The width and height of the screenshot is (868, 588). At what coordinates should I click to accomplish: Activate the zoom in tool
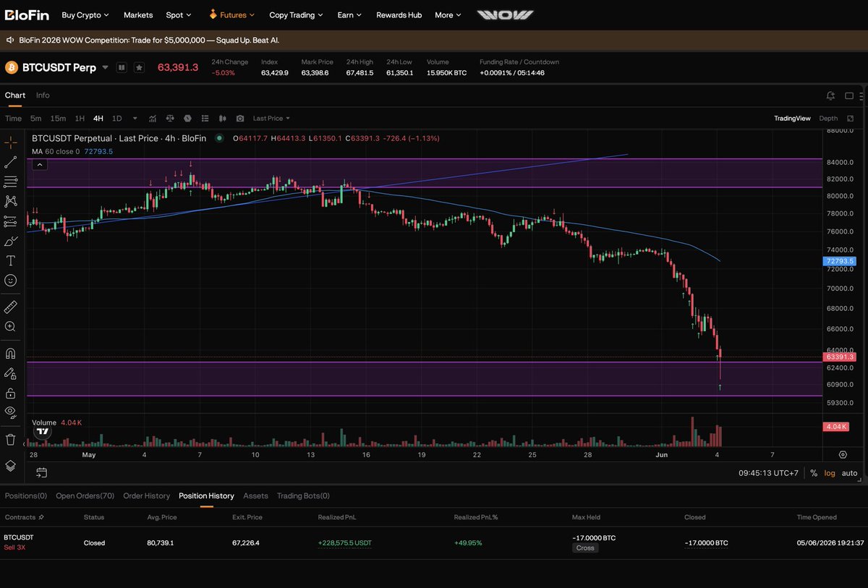(x=11, y=327)
